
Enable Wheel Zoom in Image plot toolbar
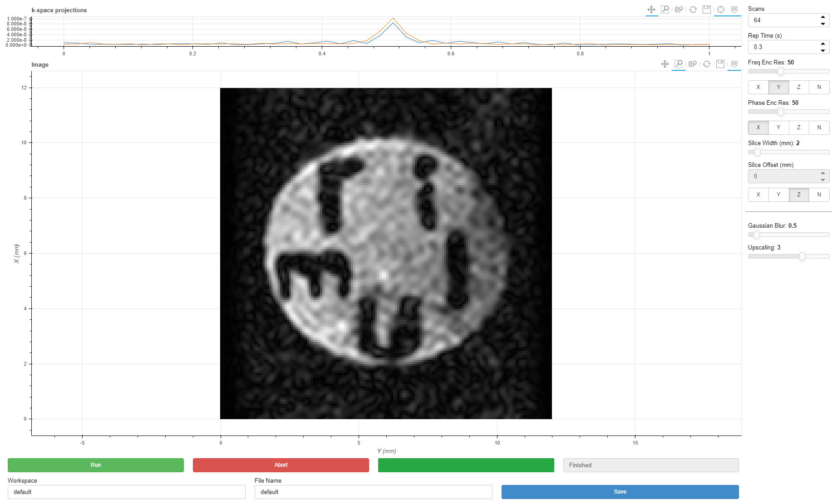click(x=693, y=64)
